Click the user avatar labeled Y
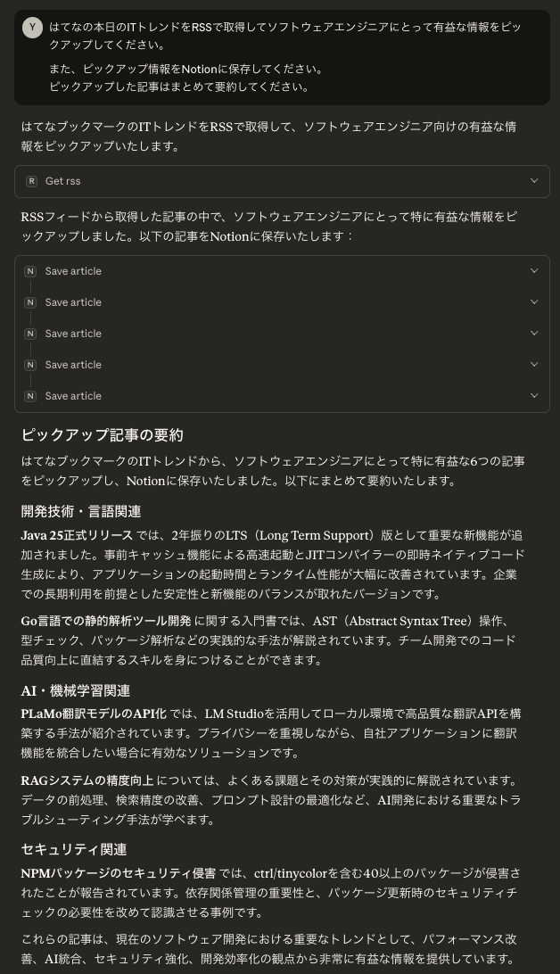 coord(32,28)
